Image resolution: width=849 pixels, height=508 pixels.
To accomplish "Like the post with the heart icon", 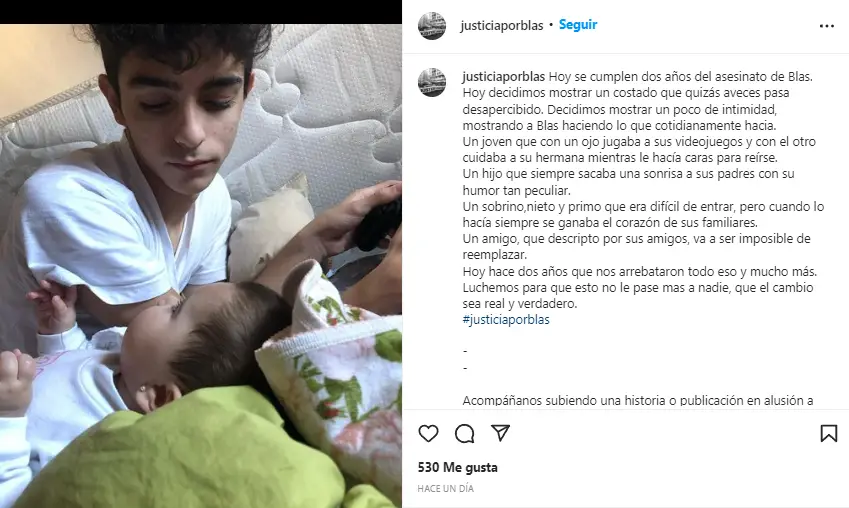I will coord(428,433).
